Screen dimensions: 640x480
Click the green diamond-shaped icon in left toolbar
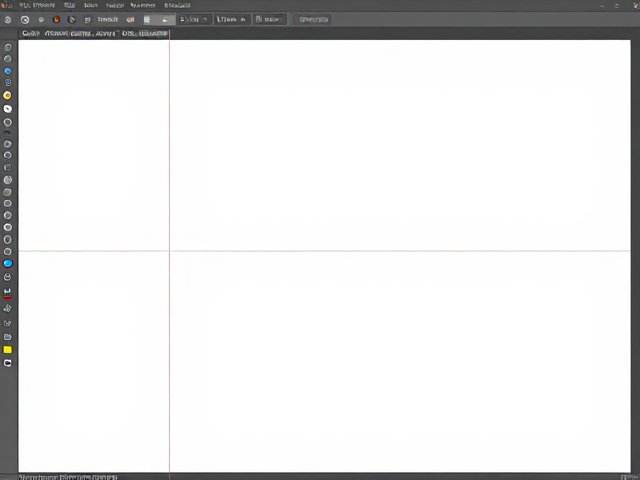pyautogui.click(x=7, y=309)
